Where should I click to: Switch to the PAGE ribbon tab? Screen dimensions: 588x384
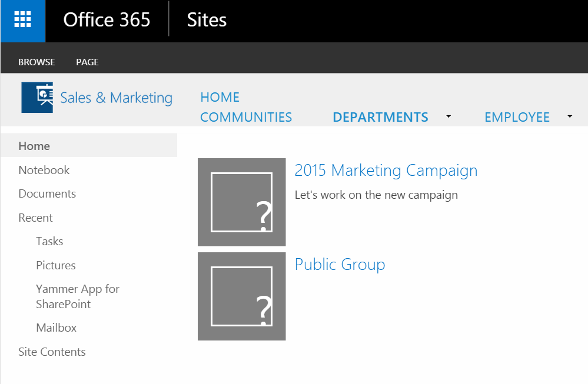[87, 62]
